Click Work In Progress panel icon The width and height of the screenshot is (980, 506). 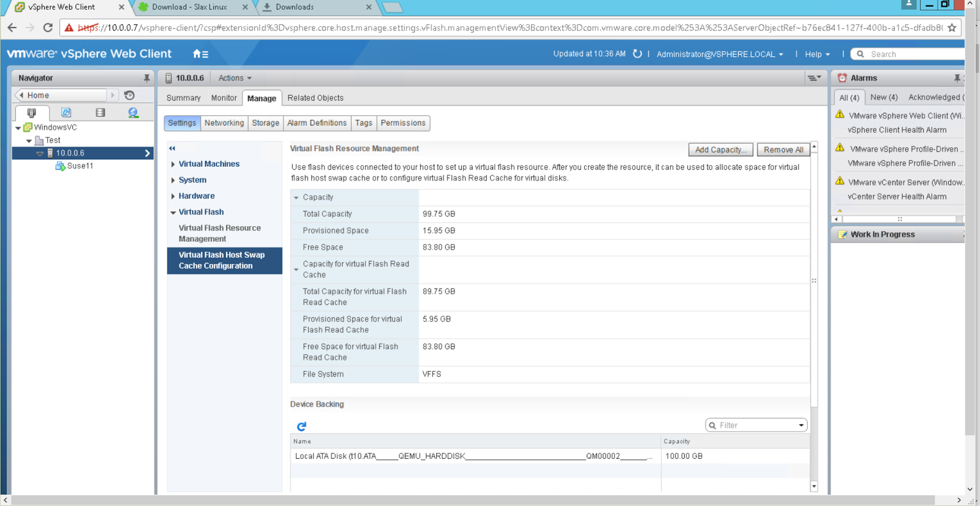(x=843, y=235)
